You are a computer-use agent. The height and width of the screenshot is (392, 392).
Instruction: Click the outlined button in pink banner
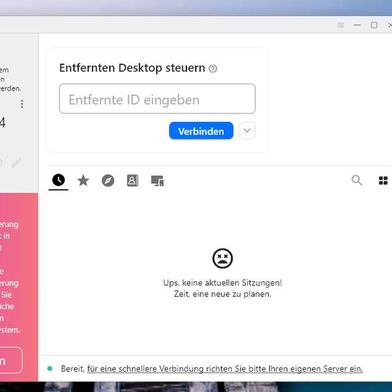pos(10,361)
